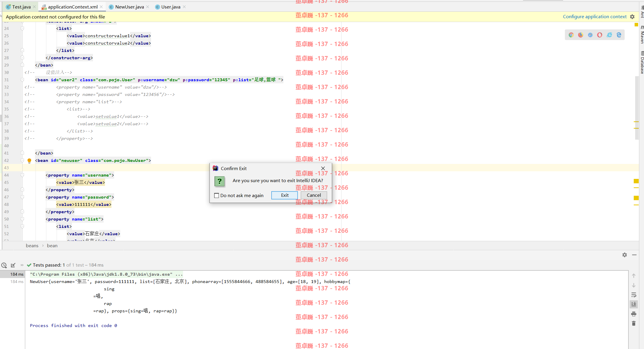Jump to yellow warning stripe near line 48
The image size is (644, 349).
636,198
